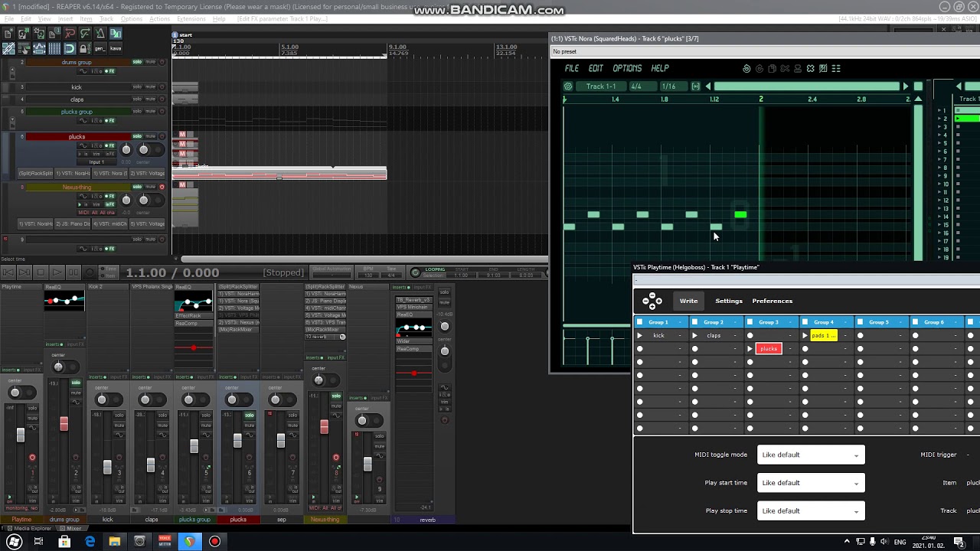Toggle the snap magnet icon in toolbar
This screenshot has height=551, width=980.
tap(70, 49)
